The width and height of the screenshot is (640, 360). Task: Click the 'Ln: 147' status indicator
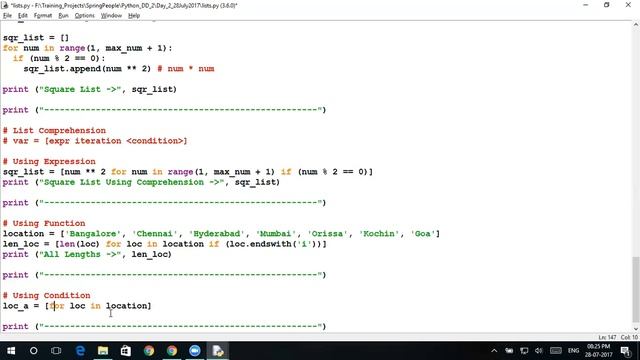coord(607,338)
